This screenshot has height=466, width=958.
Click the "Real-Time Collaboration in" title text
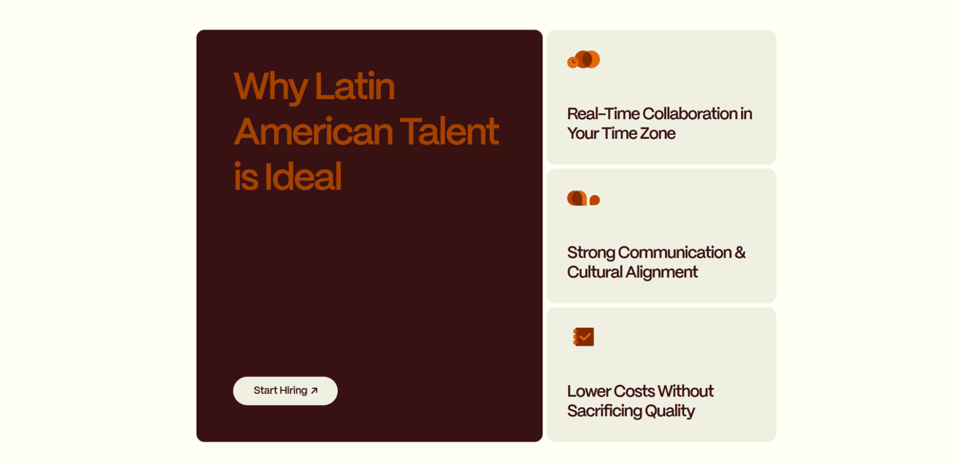click(x=659, y=114)
